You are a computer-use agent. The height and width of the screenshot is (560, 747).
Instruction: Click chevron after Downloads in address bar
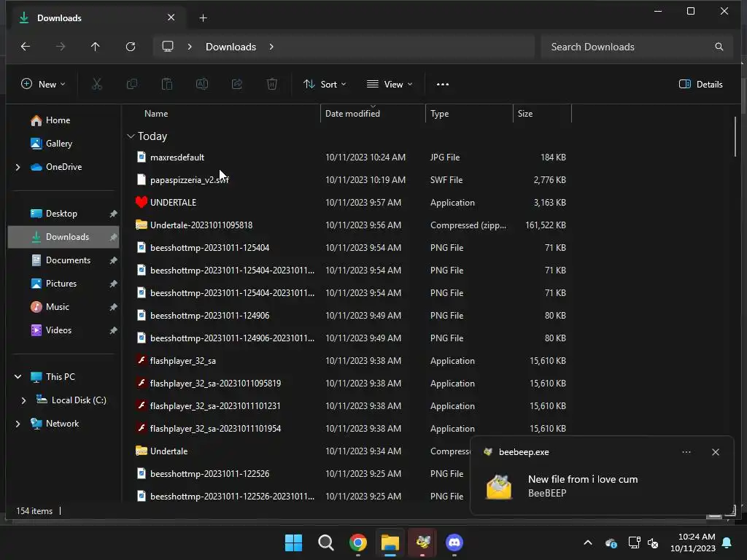coord(271,47)
